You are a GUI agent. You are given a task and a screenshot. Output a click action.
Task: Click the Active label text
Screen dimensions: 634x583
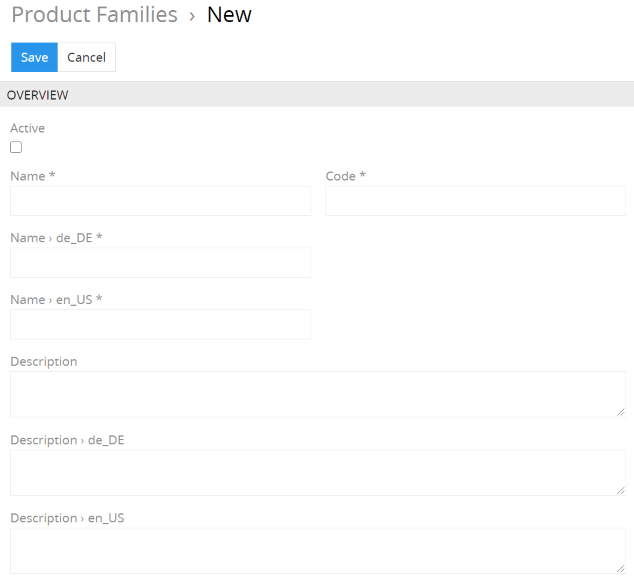(27, 128)
